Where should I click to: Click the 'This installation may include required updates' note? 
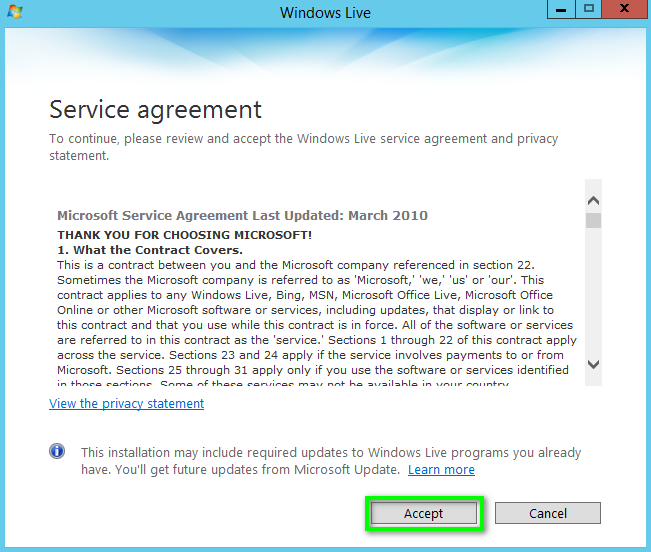(x=331, y=461)
